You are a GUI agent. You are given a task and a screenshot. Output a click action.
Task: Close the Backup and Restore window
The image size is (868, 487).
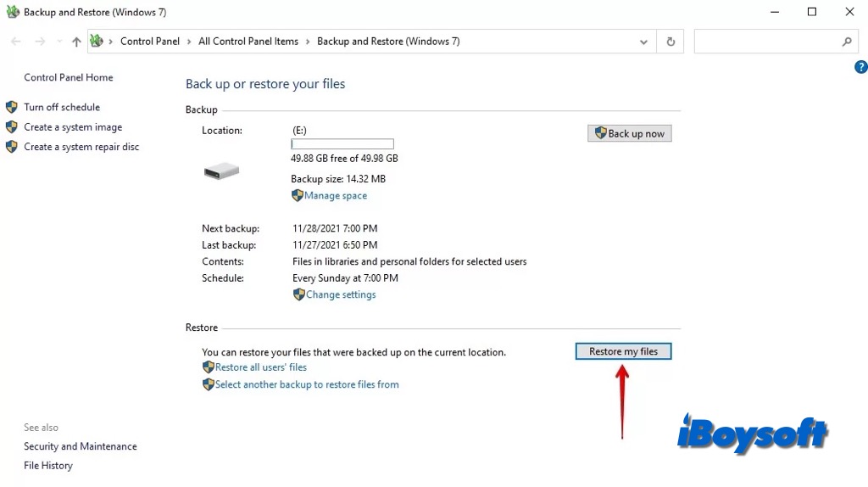click(849, 12)
